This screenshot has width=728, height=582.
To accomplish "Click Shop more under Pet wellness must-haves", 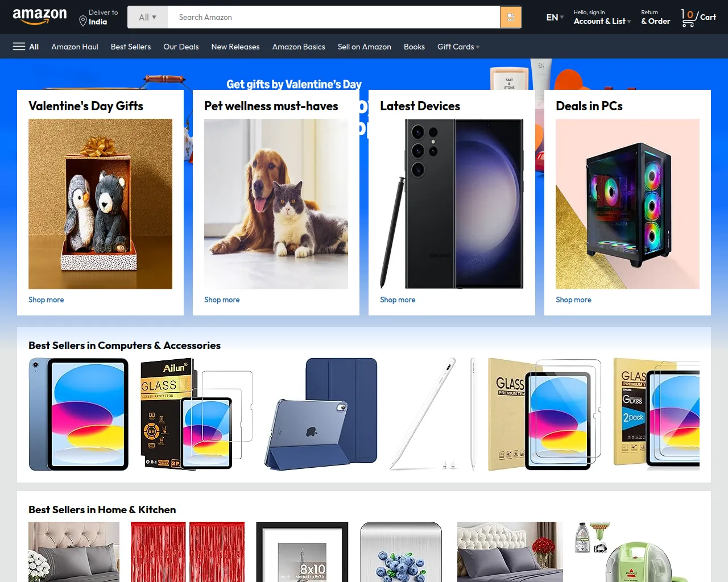I will [222, 300].
